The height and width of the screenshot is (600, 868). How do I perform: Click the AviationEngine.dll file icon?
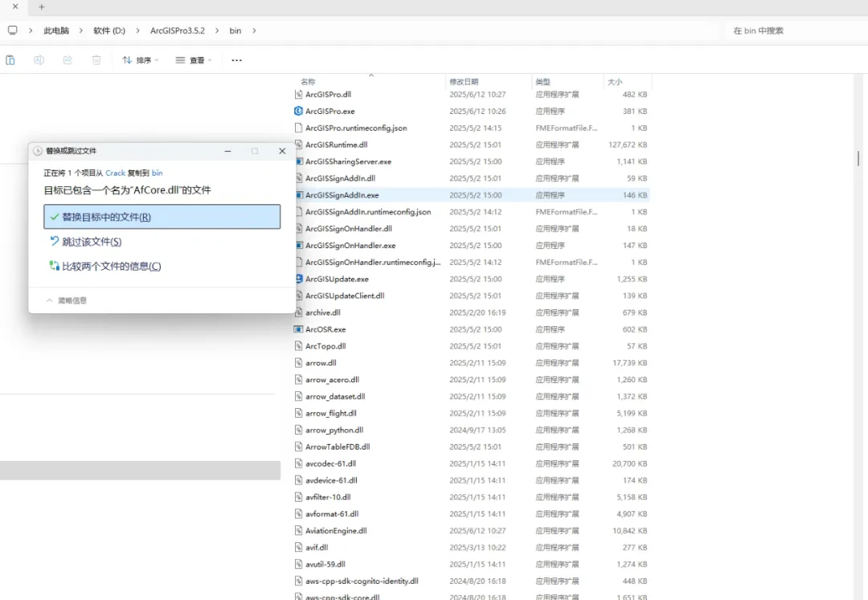(x=298, y=530)
